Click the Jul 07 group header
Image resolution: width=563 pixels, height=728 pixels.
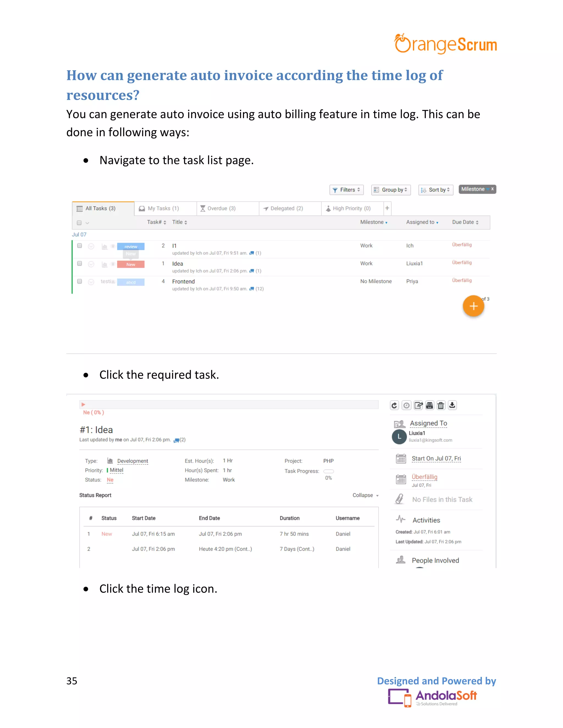[x=79, y=235]
